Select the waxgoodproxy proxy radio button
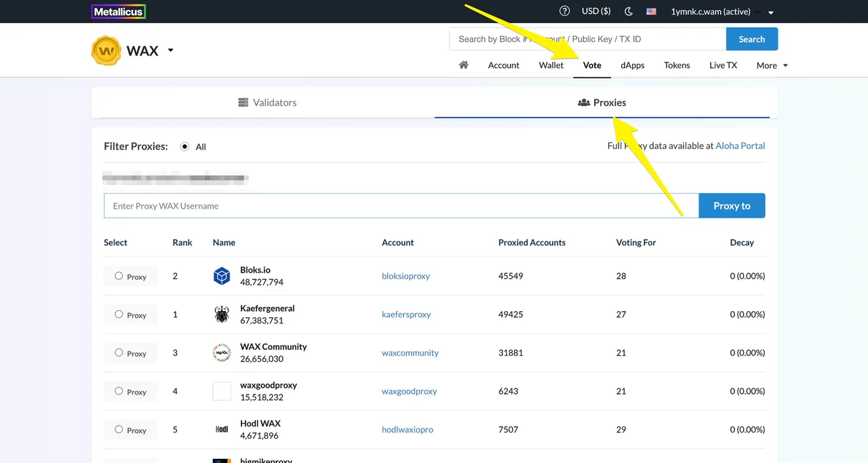The height and width of the screenshot is (463, 868). point(119,390)
